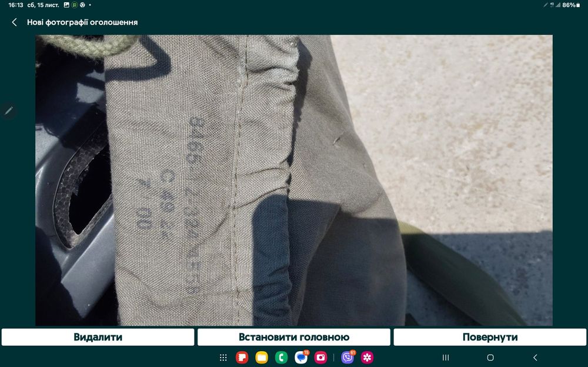Open Viber with 61 notifications
Screen dimensions: 588x367
(348, 358)
